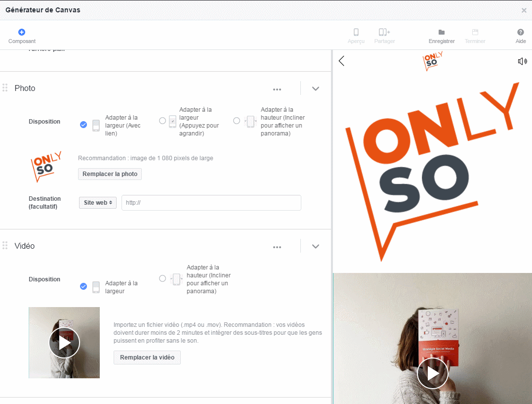Open the Site web destination dropdown
532x404 pixels.
(x=98, y=203)
